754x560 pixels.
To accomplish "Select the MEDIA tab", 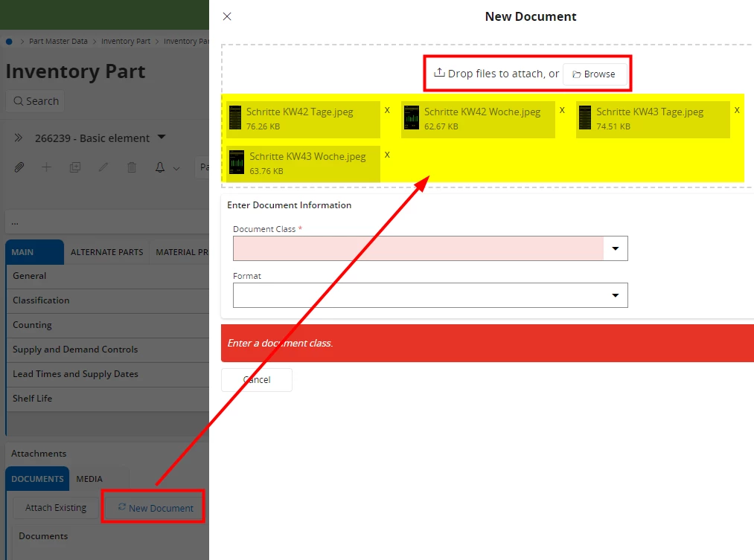I will pos(89,479).
